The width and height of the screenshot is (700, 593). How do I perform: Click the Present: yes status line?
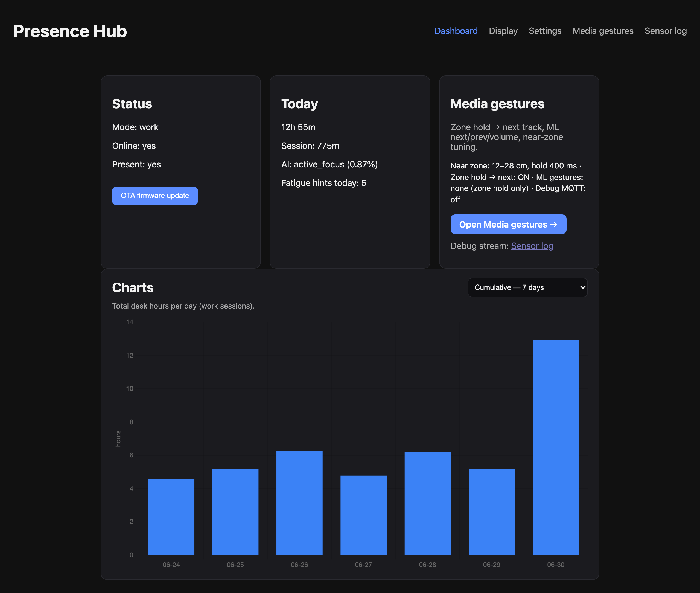136,164
